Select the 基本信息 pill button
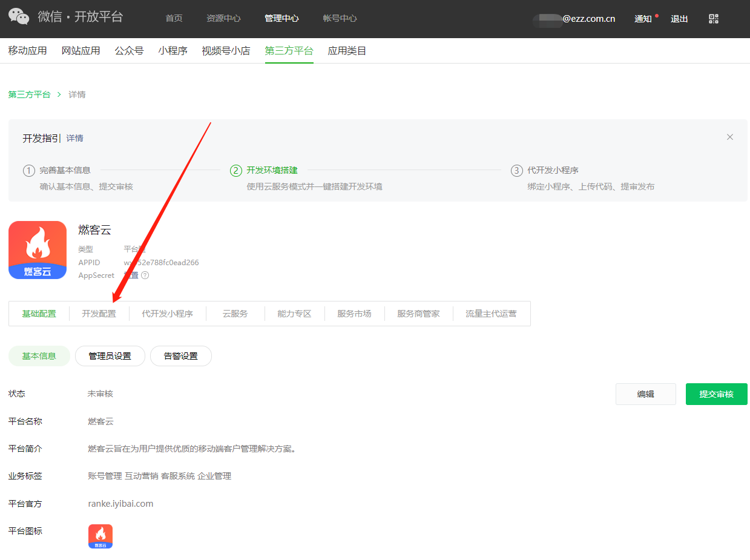 coord(39,356)
